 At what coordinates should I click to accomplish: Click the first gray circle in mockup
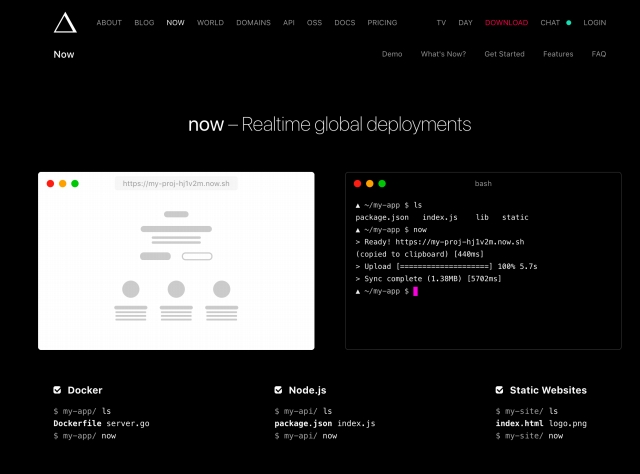[131, 289]
